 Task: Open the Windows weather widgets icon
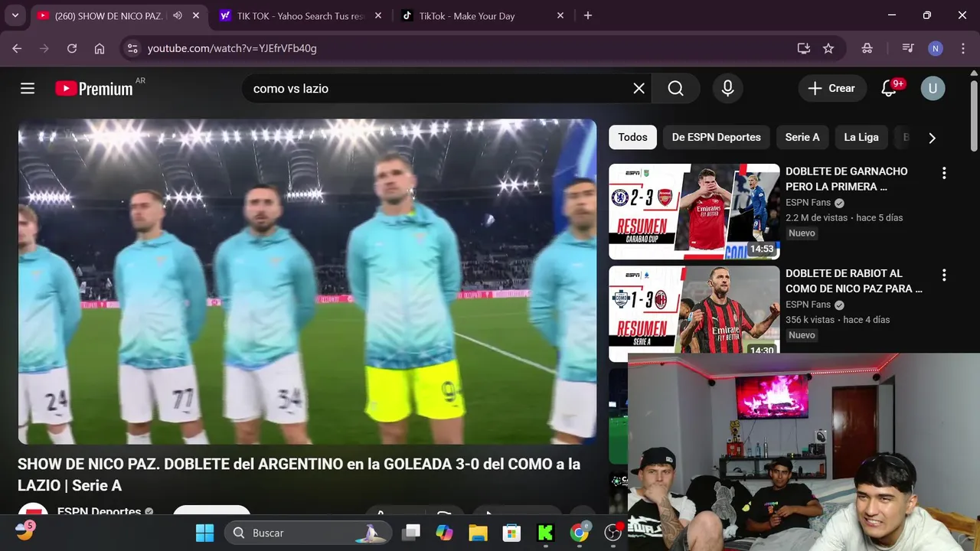click(24, 532)
